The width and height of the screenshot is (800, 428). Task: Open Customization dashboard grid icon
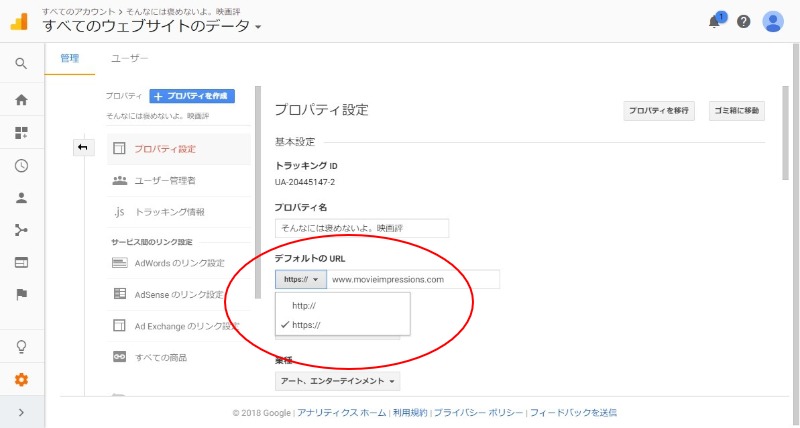[21, 133]
